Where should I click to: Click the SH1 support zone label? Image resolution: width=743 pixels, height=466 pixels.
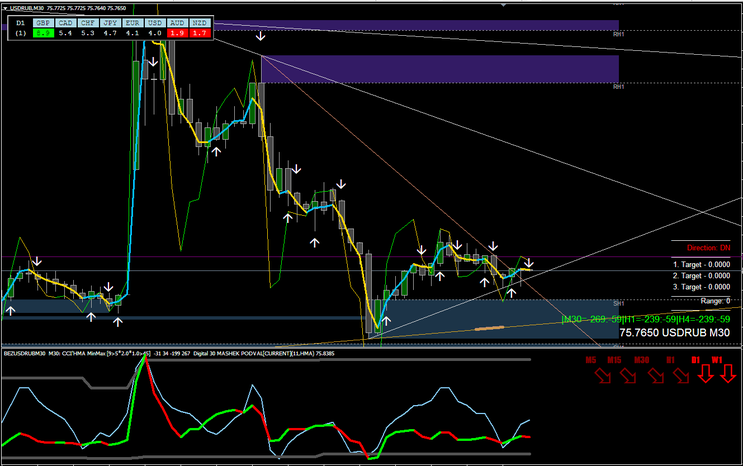tap(618, 303)
